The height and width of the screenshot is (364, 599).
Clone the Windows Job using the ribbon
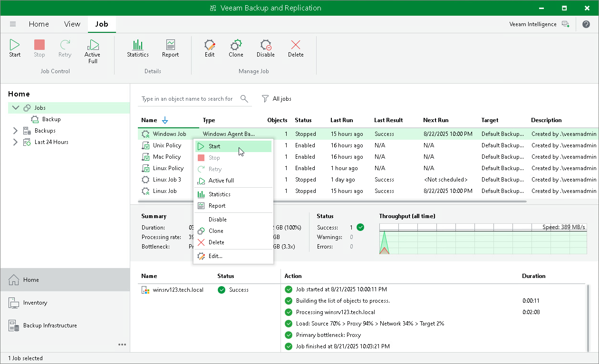click(236, 50)
